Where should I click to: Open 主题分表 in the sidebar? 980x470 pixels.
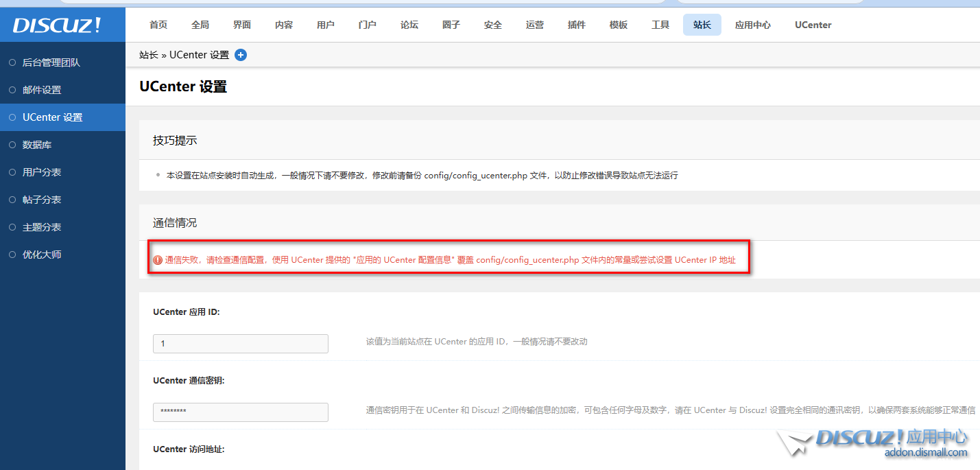tap(42, 227)
